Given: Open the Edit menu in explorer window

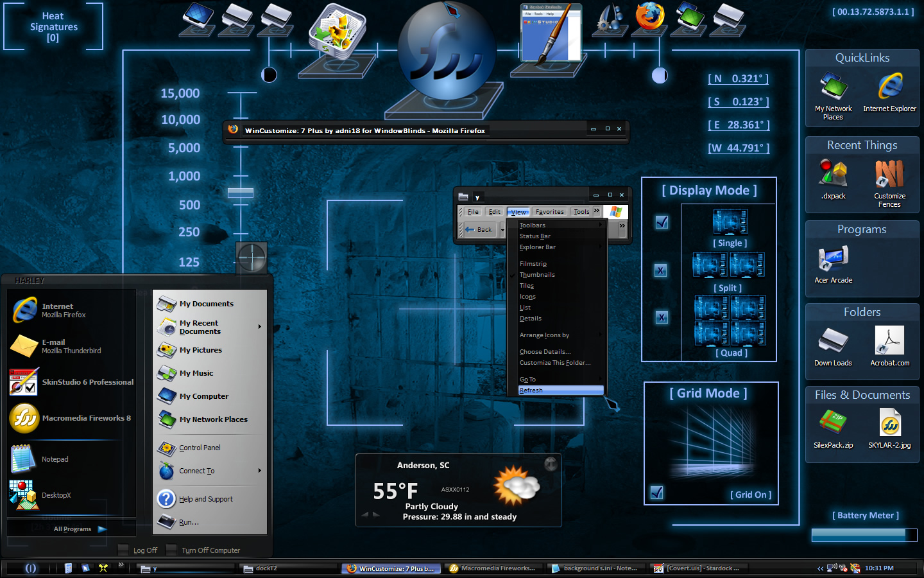Looking at the screenshot, I should pos(494,212).
